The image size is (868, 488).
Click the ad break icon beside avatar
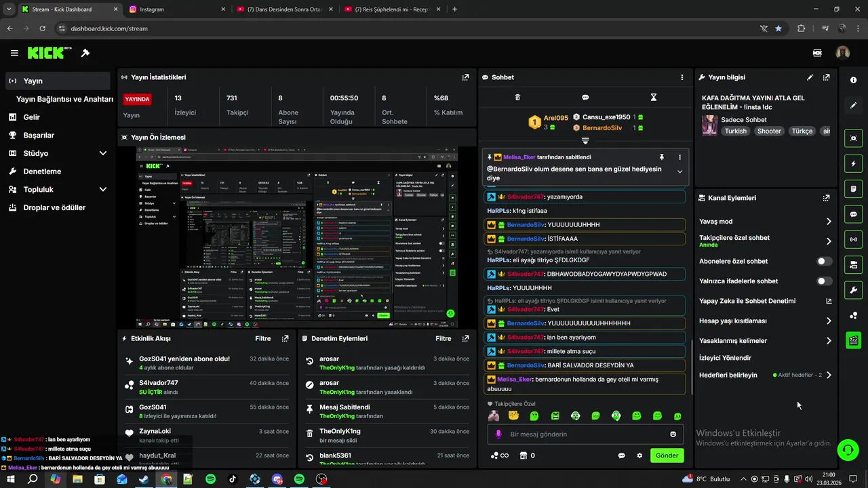point(817,53)
